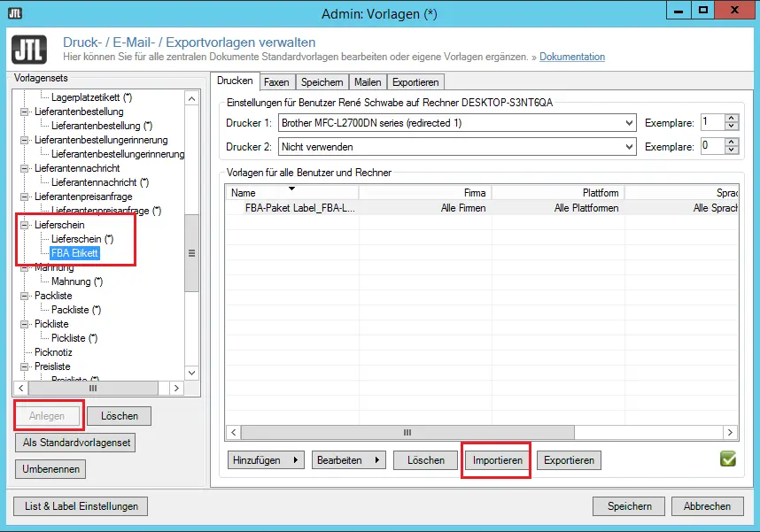The width and height of the screenshot is (760, 532).
Task: Click the Exemplare field for Drucker 1
Action: tap(713, 122)
